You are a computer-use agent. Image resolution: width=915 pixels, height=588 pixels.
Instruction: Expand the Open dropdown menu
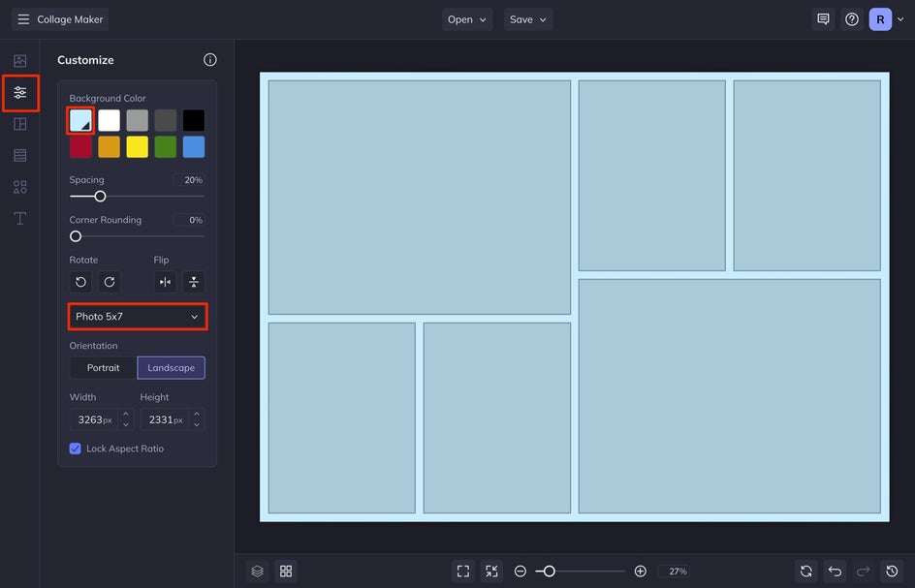[467, 19]
